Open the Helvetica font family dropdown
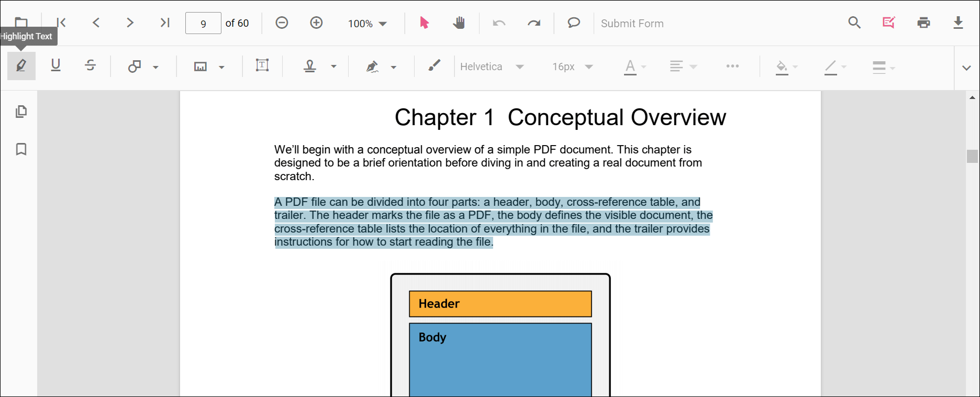The height and width of the screenshot is (397, 980). click(492, 67)
